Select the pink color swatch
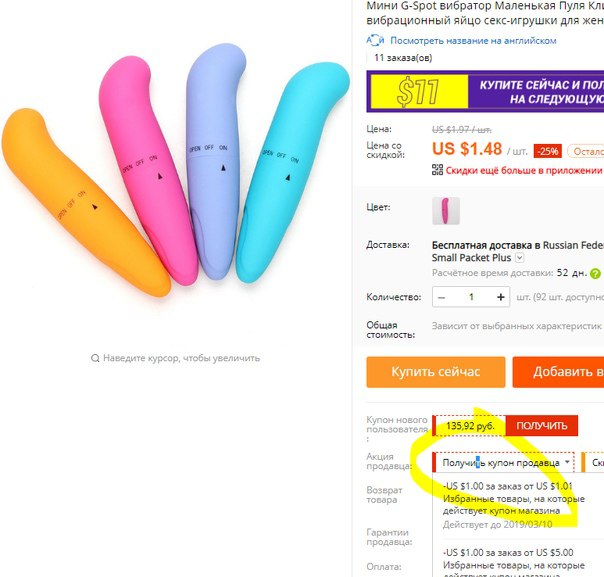This screenshot has width=604, height=577. 446,211
